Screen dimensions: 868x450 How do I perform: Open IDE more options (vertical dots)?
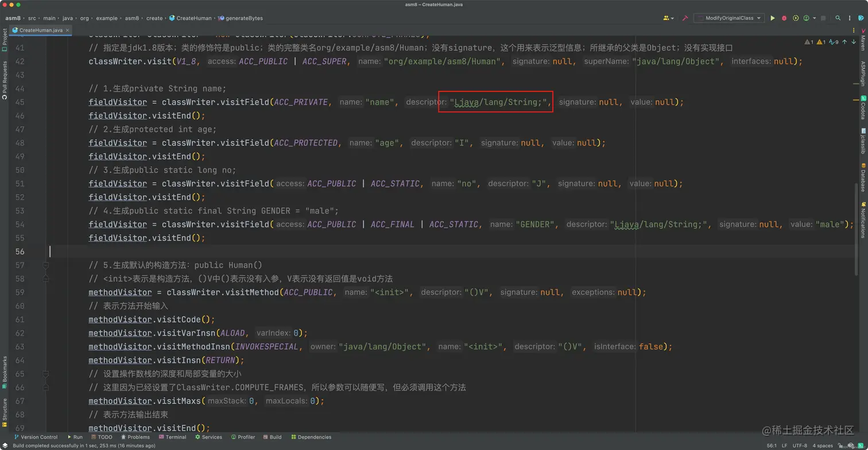[850, 18]
